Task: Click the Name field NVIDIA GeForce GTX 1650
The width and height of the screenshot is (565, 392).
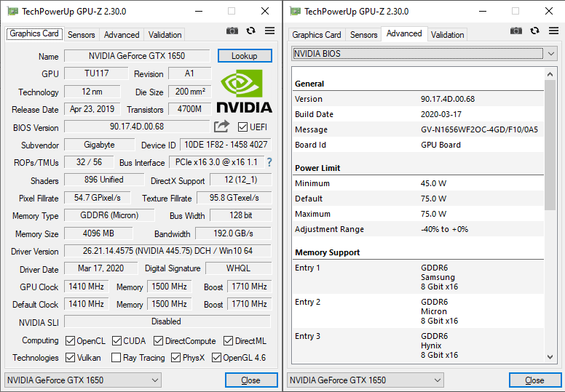Action: click(x=137, y=56)
